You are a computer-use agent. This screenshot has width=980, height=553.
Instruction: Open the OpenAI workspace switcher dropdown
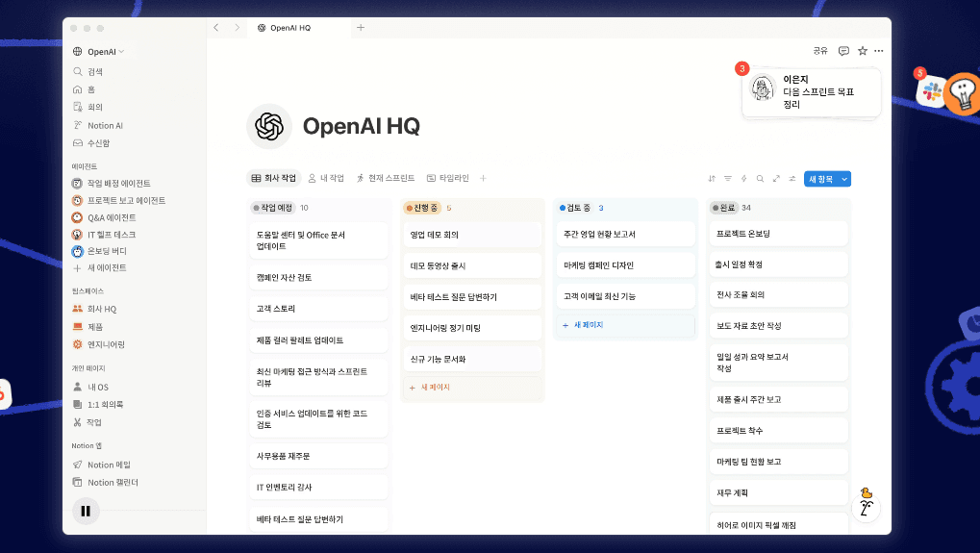pyautogui.click(x=99, y=52)
